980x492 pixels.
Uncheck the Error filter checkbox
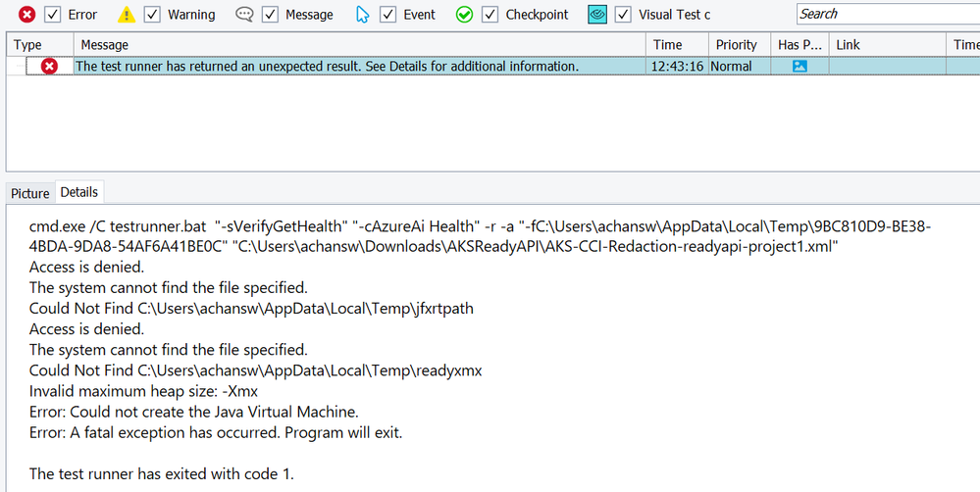53,15
